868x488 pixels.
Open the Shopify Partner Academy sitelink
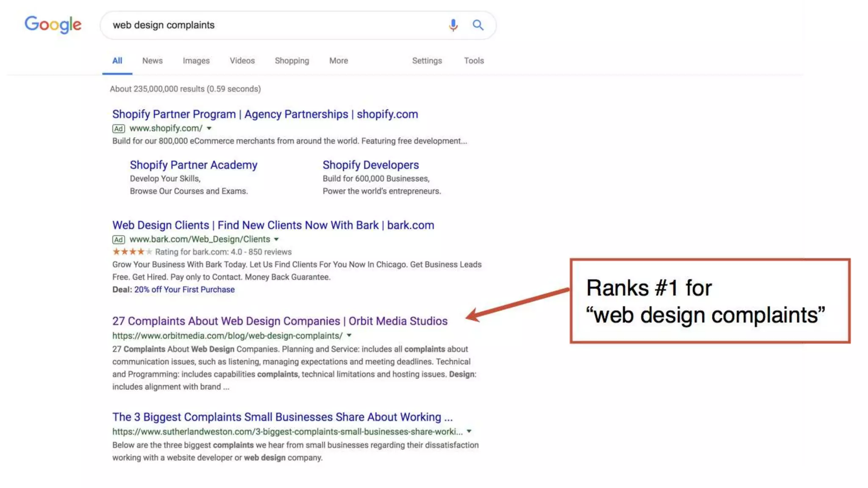193,165
